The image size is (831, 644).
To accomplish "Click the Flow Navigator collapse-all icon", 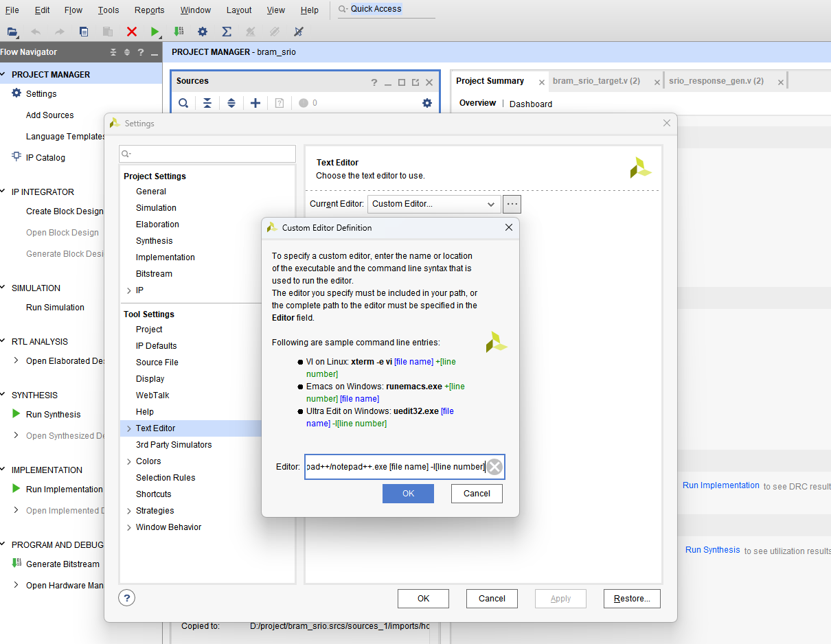I will [114, 52].
